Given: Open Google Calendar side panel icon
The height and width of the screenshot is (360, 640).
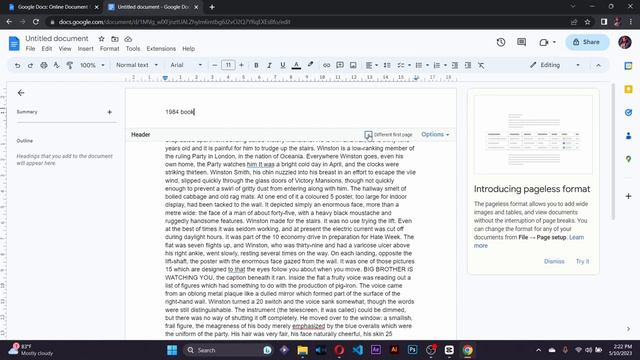Looking at the screenshot, I should (628, 66).
